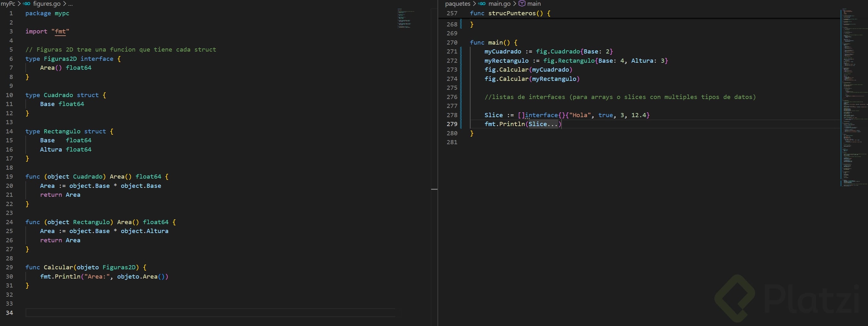Click 'object.Base * object.Base' on line 20

115,186
